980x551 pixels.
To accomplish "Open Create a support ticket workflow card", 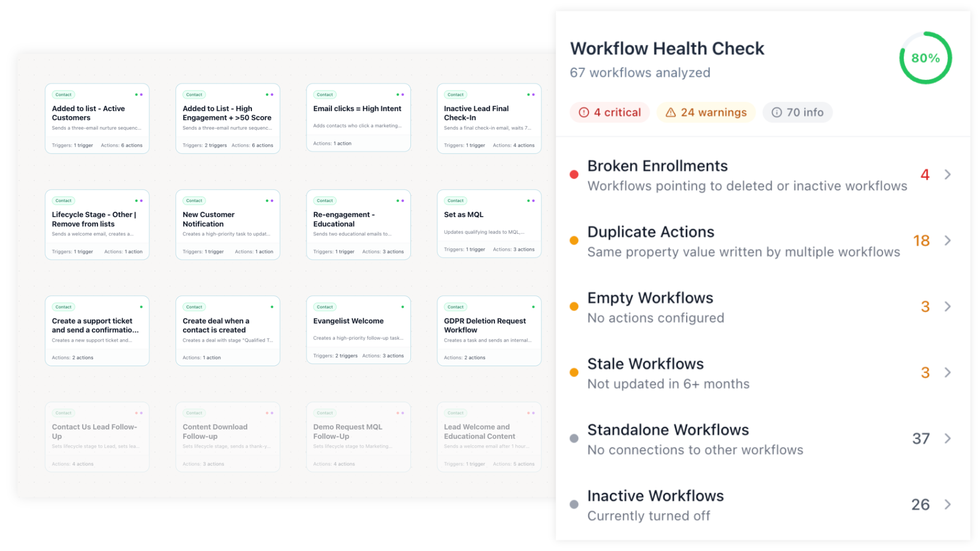I will pos(97,331).
